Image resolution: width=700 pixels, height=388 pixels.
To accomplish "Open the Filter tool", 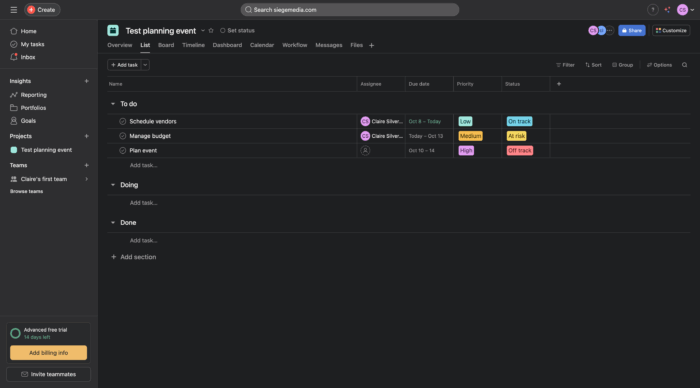I will (x=565, y=65).
